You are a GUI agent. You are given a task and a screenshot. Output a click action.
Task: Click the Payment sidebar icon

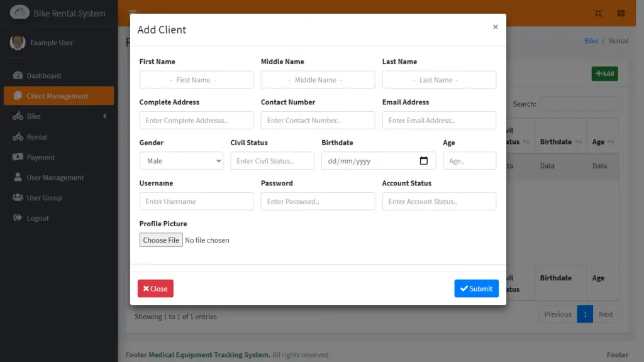[x=18, y=156]
